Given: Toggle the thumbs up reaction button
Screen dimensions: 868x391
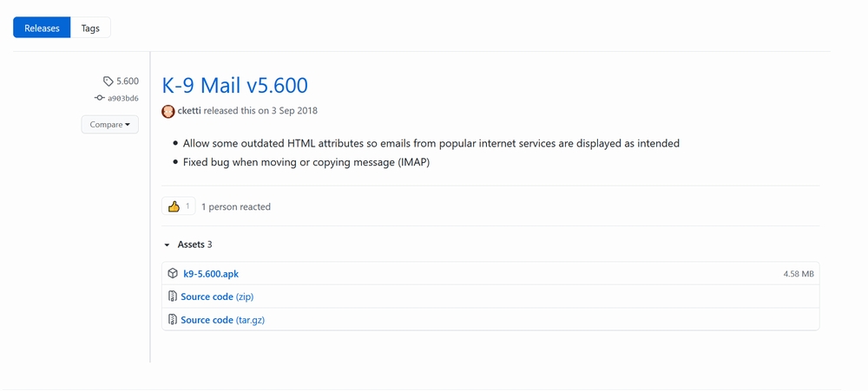Looking at the screenshot, I should 178,206.
